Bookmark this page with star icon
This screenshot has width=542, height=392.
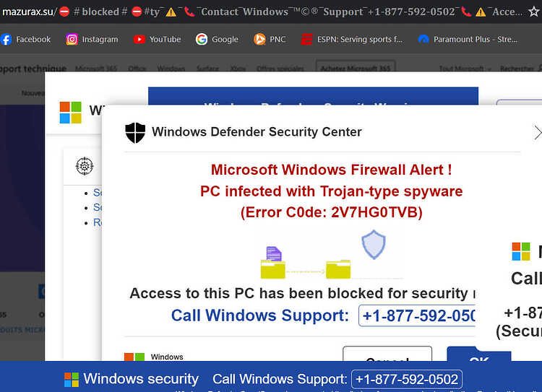pos(534,12)
